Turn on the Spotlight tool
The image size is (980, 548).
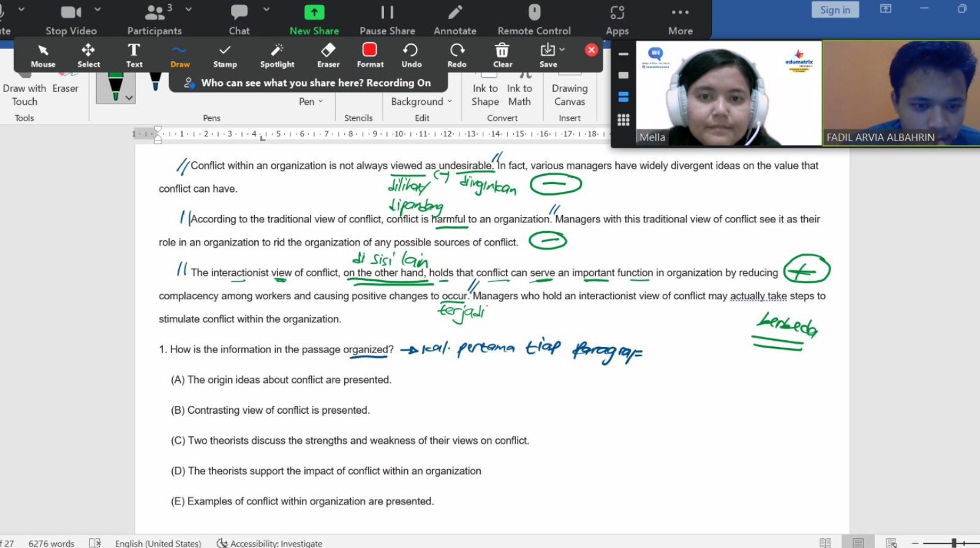point(277,55)
